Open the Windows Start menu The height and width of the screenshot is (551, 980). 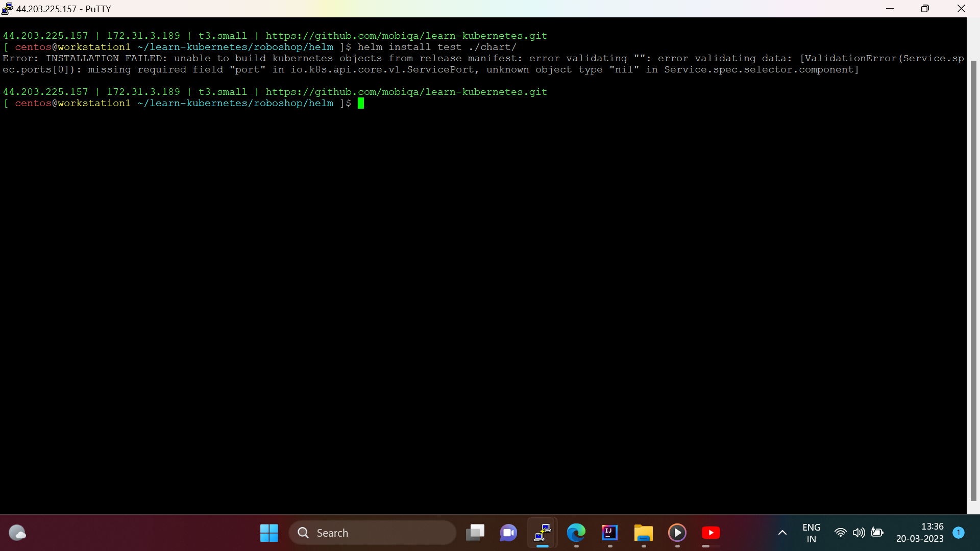click(x=269, y=533)
